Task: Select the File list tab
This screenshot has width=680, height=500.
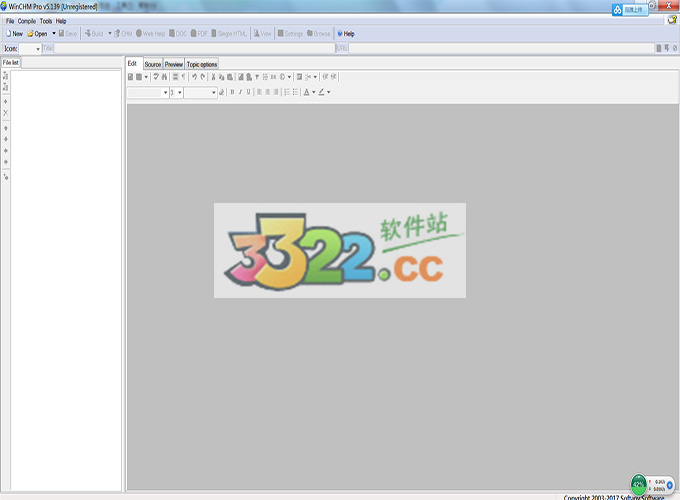Action: click(x=11, y=62)
